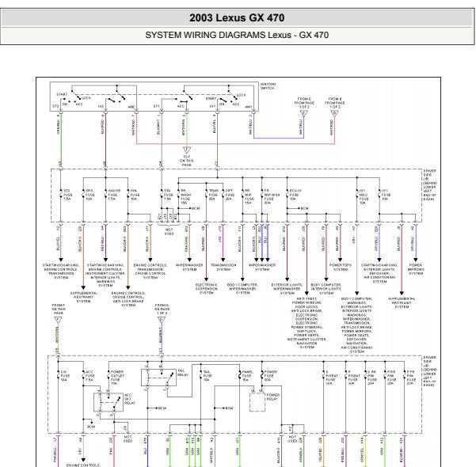Viewport: 476px width, 467px height.
Task: Click the "FROM E FROM PAGE 1 OF 2" connector triangle
Action: 304,113
